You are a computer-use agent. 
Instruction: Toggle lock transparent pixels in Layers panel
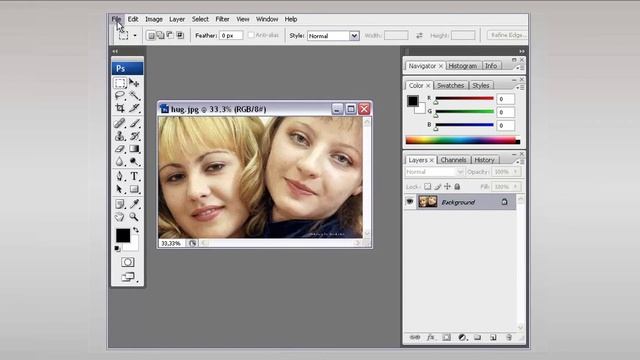click(427, 187)
